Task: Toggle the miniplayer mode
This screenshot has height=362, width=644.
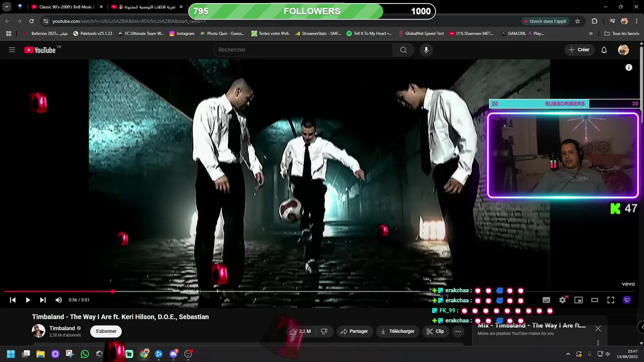Action: (579, 300)
